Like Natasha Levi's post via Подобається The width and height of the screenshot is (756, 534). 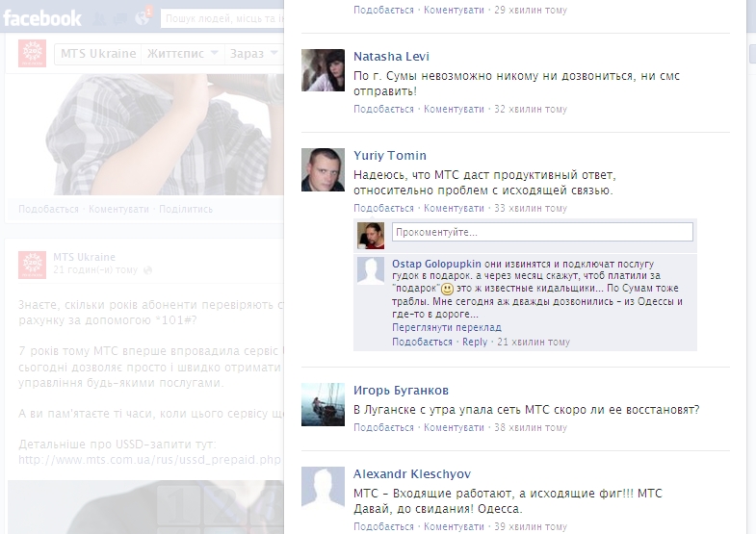coord(383,110)
